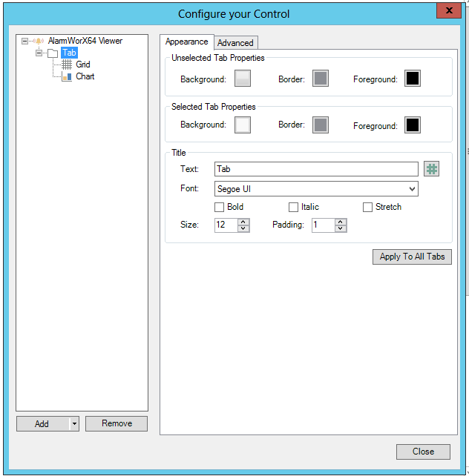Image resolution: width=469 pixels, height=476 pixels.
Task: Click the Tab folder icon in tree
Action: tap(53, 53)
